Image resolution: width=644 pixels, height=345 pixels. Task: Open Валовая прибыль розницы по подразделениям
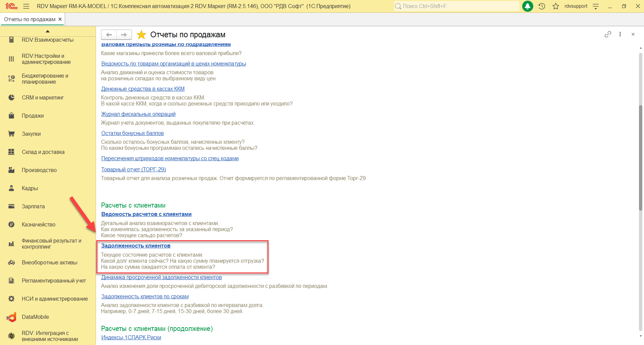(166, 44)
